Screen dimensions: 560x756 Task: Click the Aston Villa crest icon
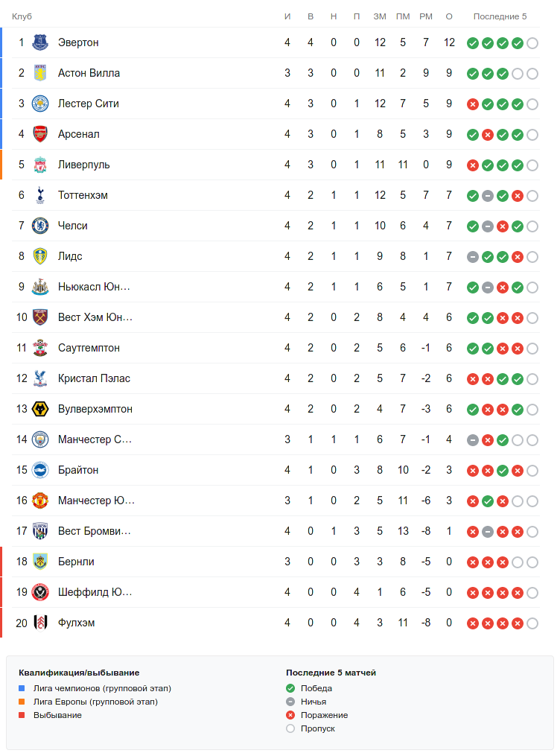[40, 73]
